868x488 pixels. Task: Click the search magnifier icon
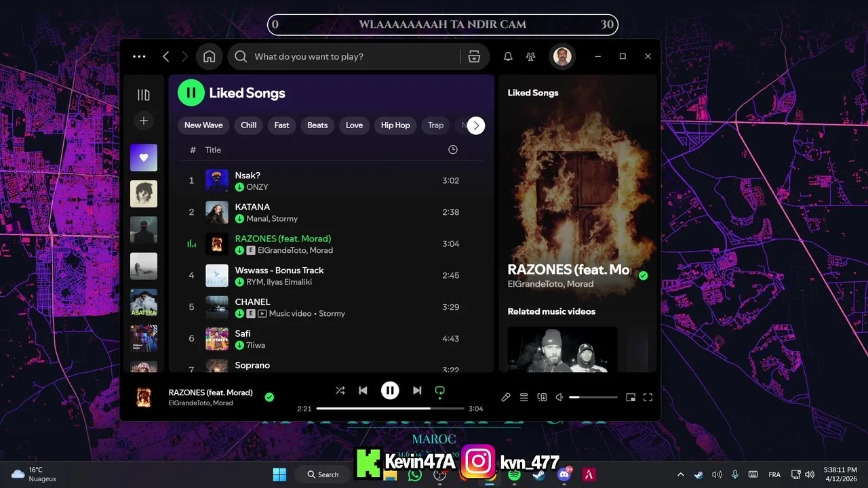point(240,57)
